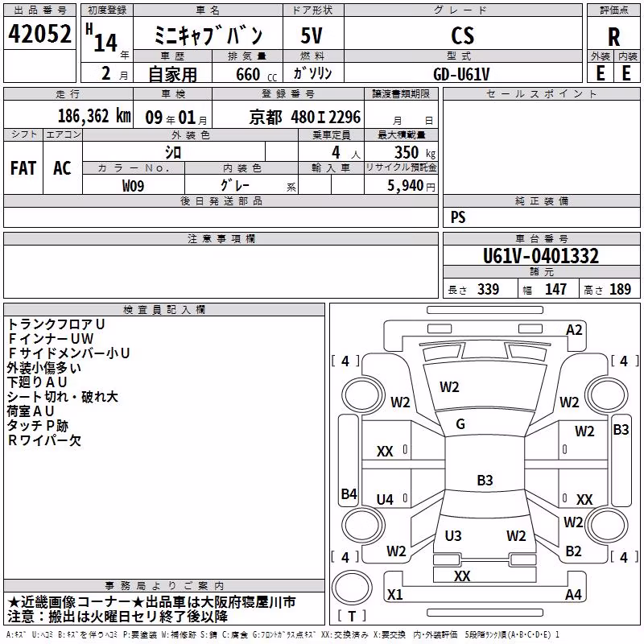
Task: Click the mileage value 186,362 km
Action: point(94,116)
